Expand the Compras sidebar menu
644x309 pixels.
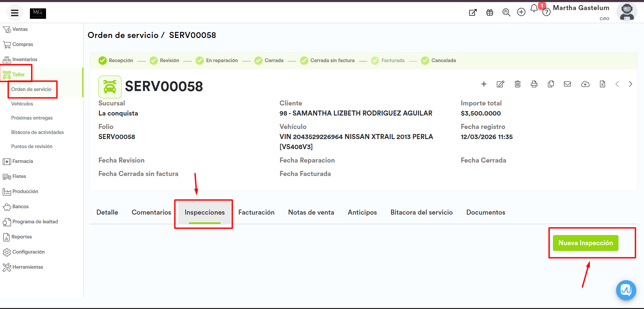(18, 44)
